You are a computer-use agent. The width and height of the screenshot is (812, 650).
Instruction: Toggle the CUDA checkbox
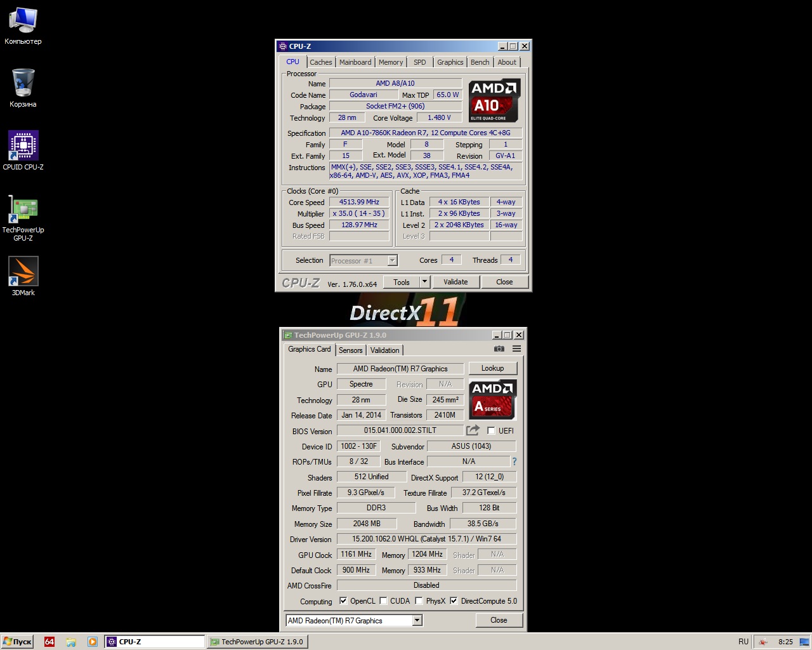[383, 601]
